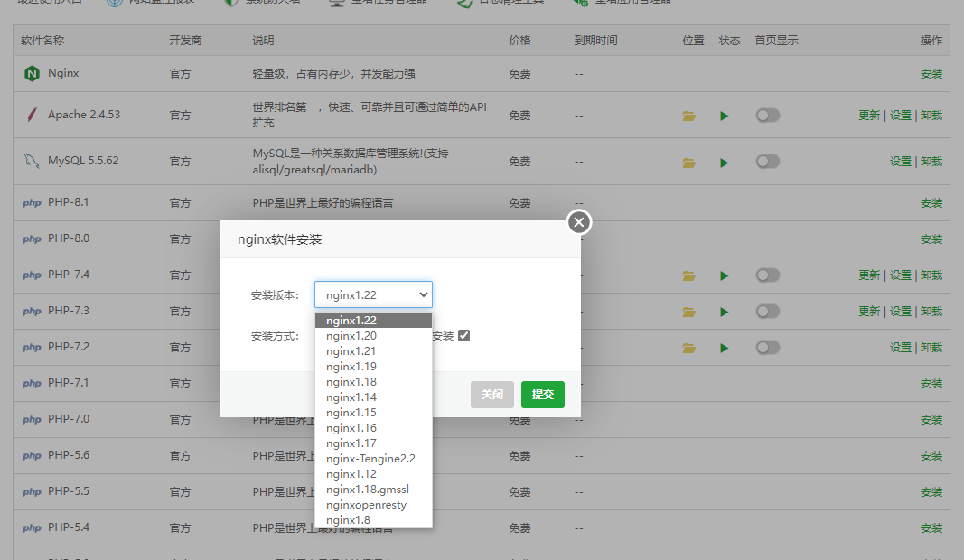Select nginx1.18.gmssl option
964x560 pixels.
[373, 490]
